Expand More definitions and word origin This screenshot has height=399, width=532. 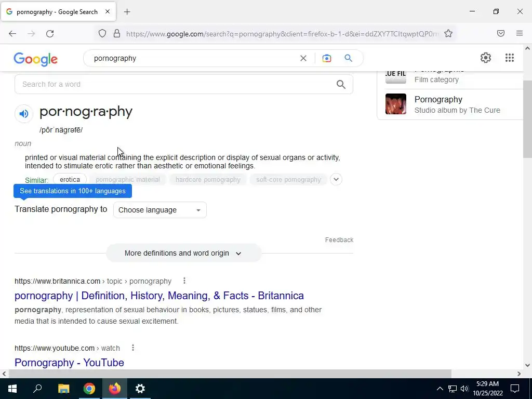[183, 253]
